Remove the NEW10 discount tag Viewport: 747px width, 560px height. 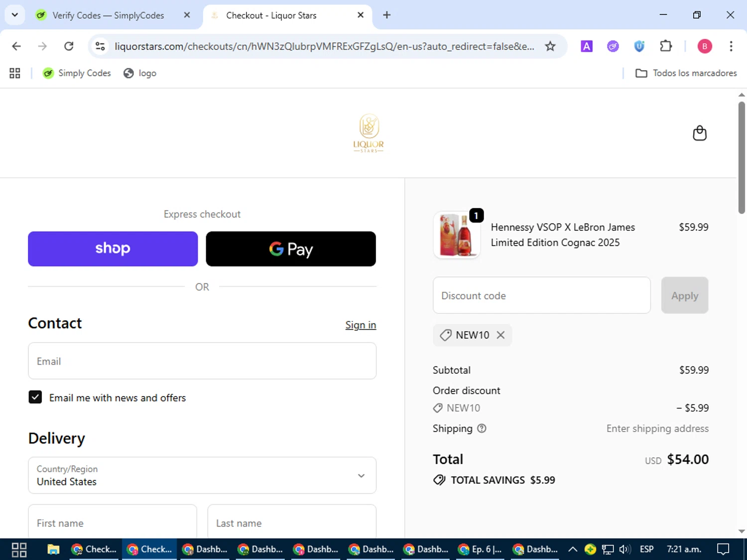click(500, 335)
